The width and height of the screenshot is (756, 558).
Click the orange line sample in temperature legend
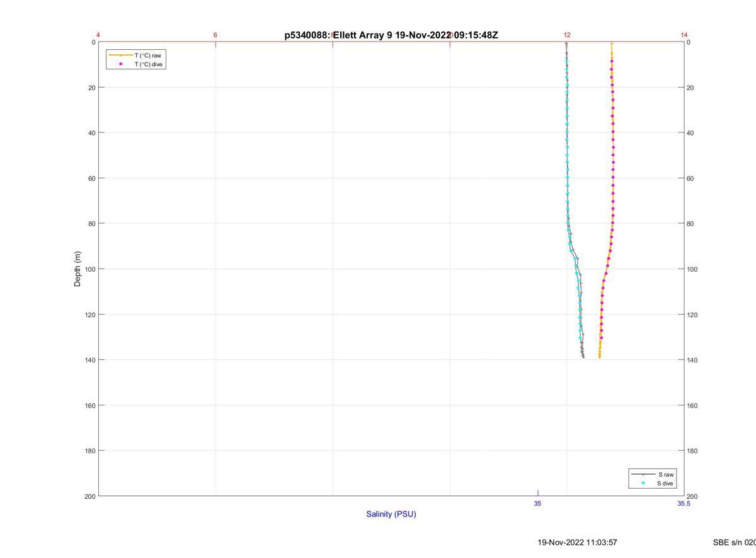pyautogui.click(x=120, y=55)
